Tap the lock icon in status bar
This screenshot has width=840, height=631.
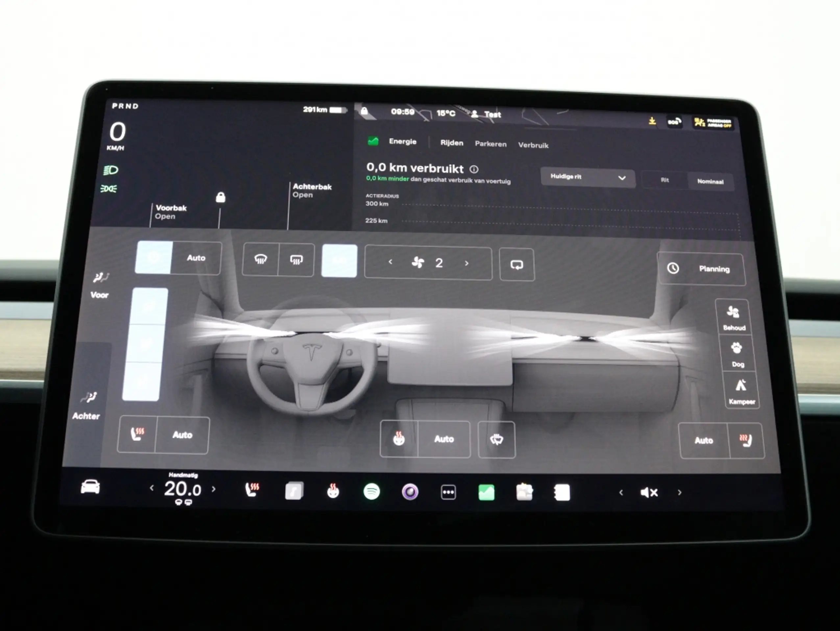364,111
